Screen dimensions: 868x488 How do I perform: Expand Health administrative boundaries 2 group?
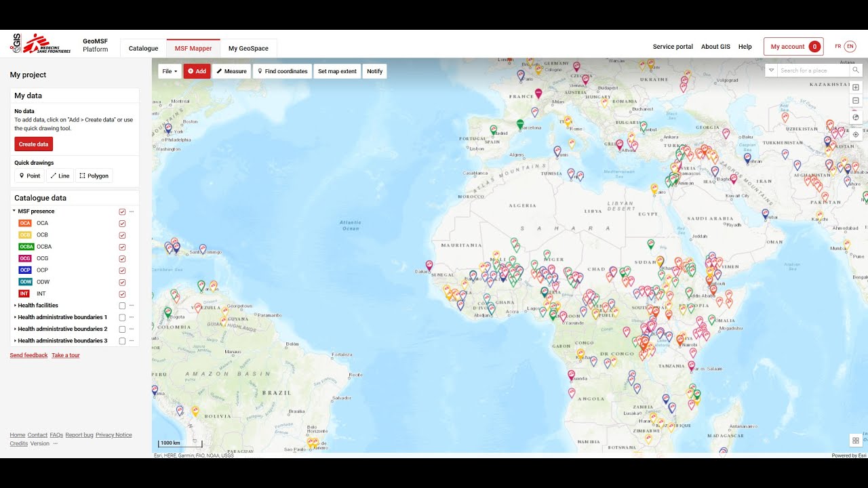(15, 329)
